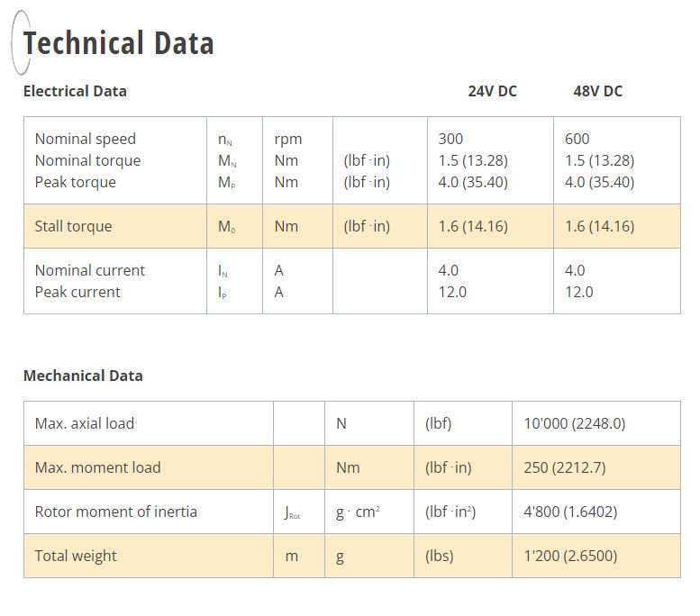
Task: Select the Nominal speed row label
Action: point(86,139)
